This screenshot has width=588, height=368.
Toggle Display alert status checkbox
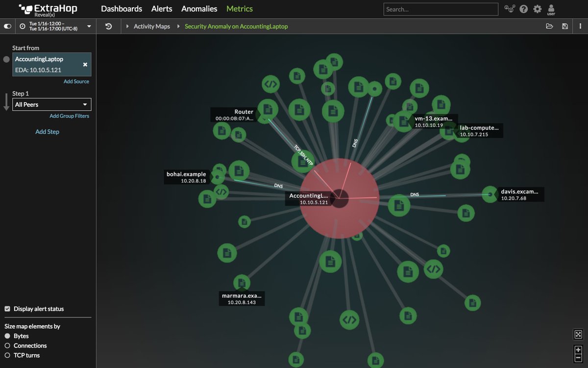[7, 309]
